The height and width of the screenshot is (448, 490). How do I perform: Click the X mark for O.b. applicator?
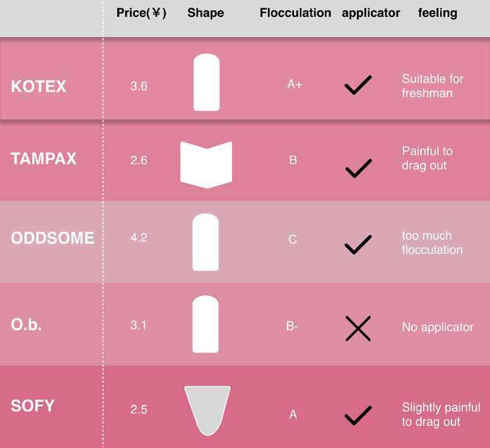pos(358,328)
